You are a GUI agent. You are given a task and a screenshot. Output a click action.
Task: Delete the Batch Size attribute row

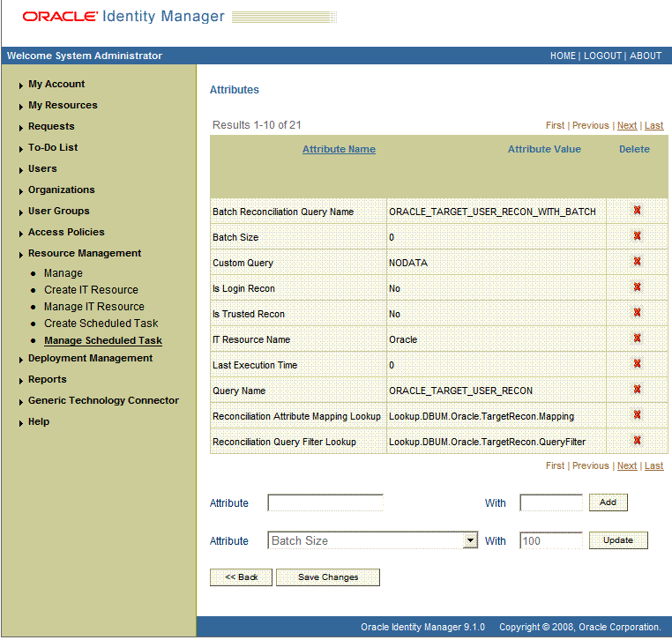coord(637,236)
